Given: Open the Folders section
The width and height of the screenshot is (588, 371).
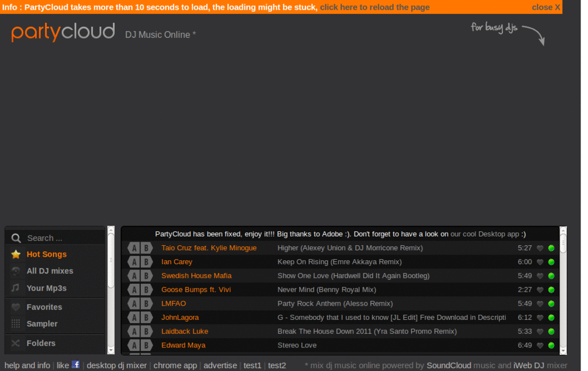Looking at the screenshot, I should 41,343.
